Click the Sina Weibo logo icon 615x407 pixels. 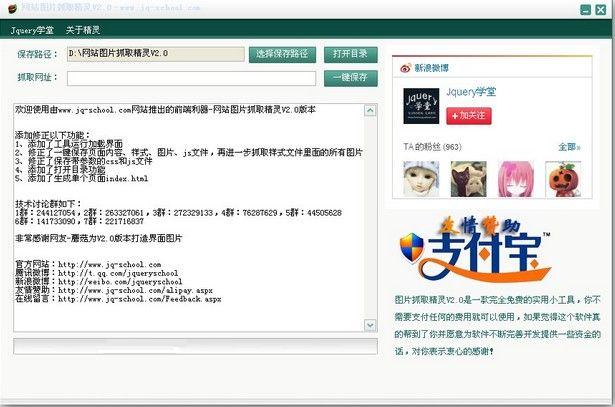click(x=406, y=68)
